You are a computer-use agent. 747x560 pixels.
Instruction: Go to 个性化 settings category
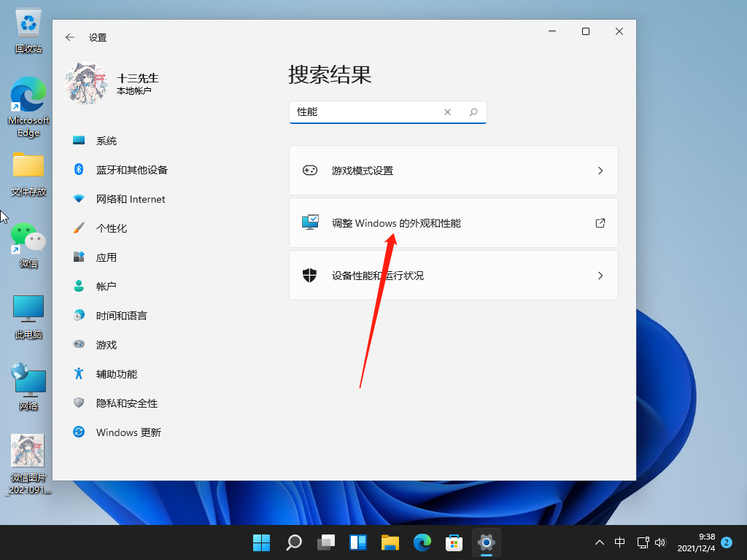(x=112, y=228)
